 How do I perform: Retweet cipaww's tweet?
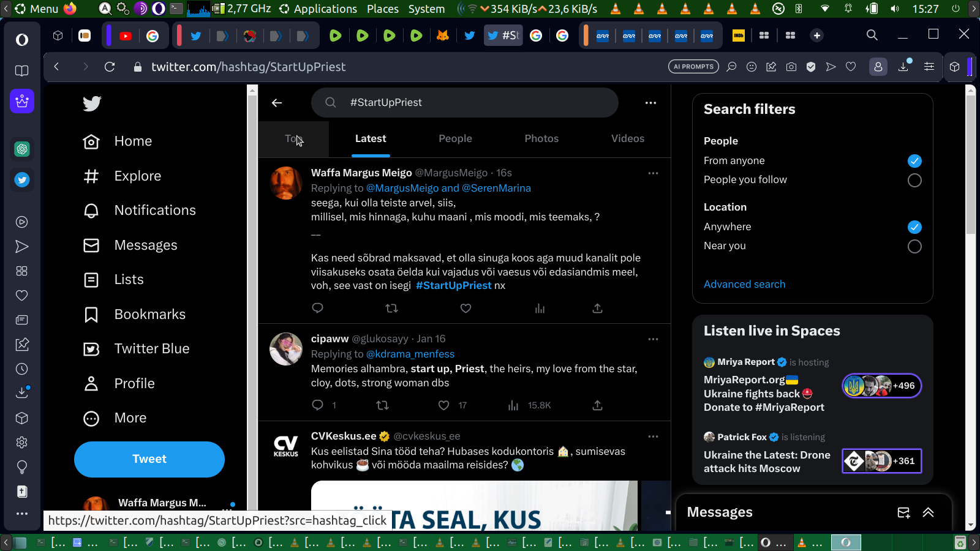(x=382, y=405)
